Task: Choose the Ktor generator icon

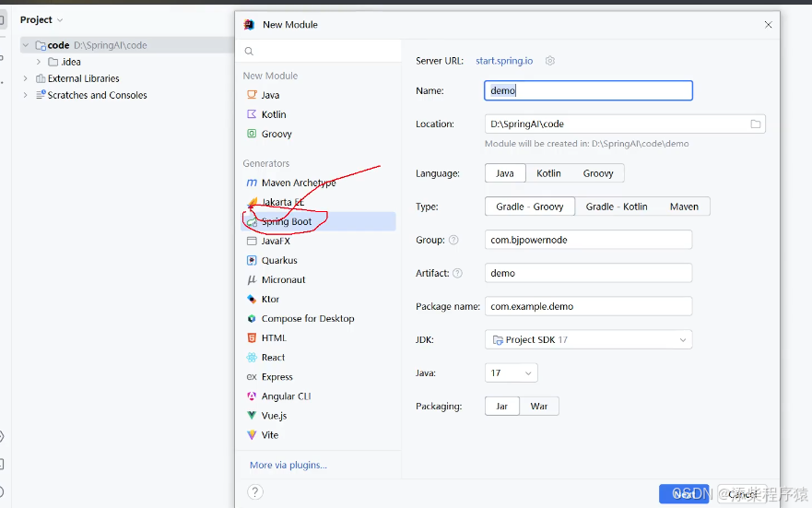Action: coord(252,300)
